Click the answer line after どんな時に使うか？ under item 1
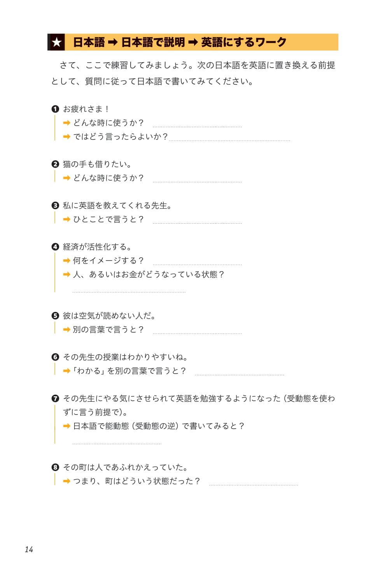The image size is (392, 576). [198, 127]
